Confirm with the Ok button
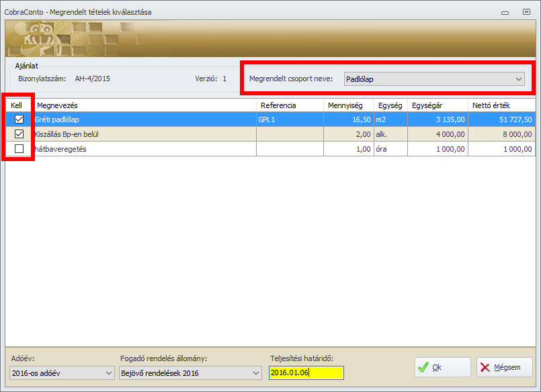 pyautogui.click(x=443, y=367)
